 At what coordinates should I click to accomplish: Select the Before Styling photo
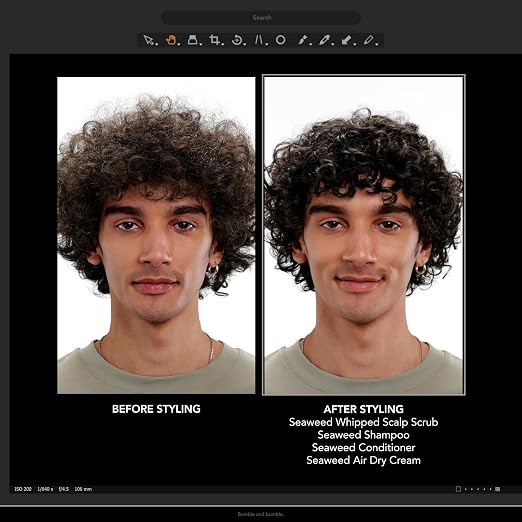(x=156, y=235)
